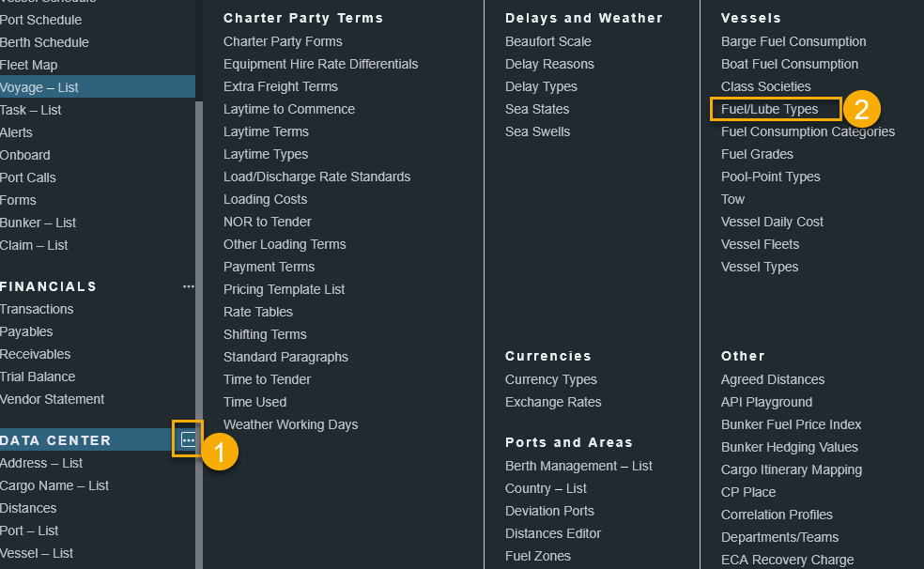Open Berth Management – List
924x569 pixels.
point(578,466)
